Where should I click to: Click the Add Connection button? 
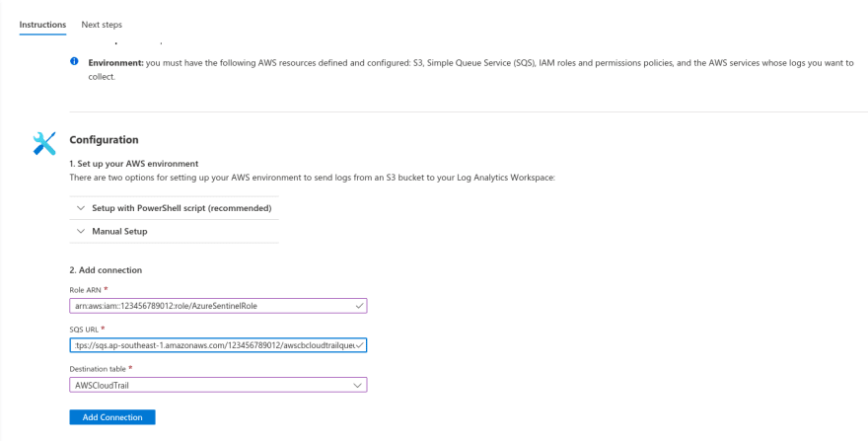[112, 417]
